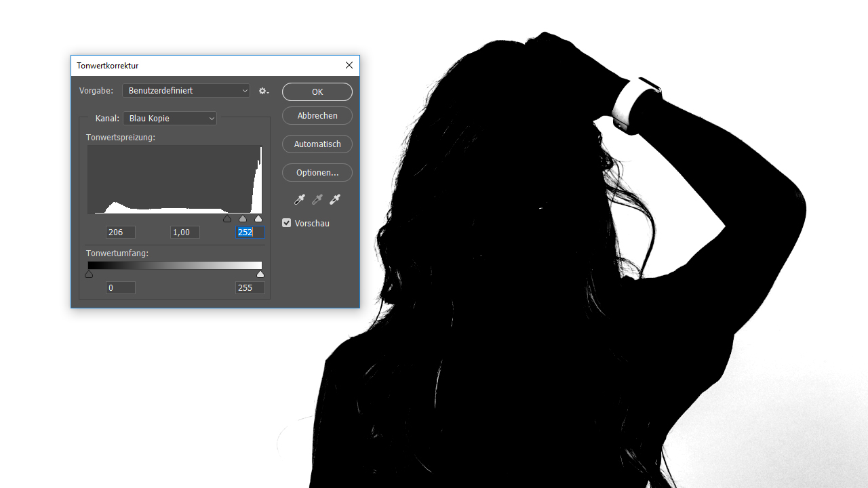Open the Vorgabe preset dropdown

(186, 91)
